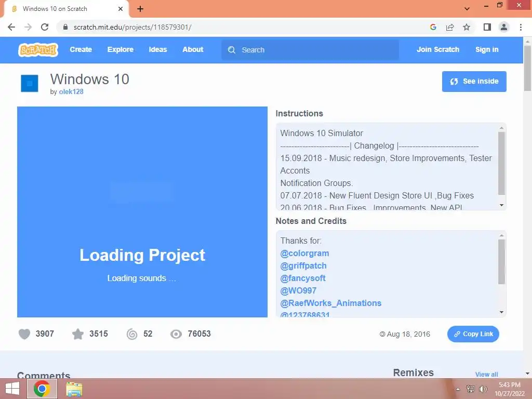
Task: Click the 'Aug 18, 2016' date text
Action: tap(408, 334)
